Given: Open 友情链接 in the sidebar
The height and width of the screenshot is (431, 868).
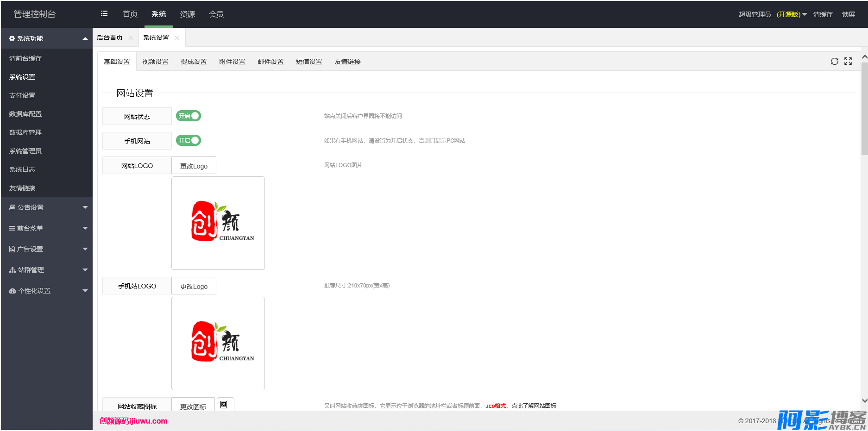Looking at the screenshot, I should pyautogui.click(x=46, y=188).
